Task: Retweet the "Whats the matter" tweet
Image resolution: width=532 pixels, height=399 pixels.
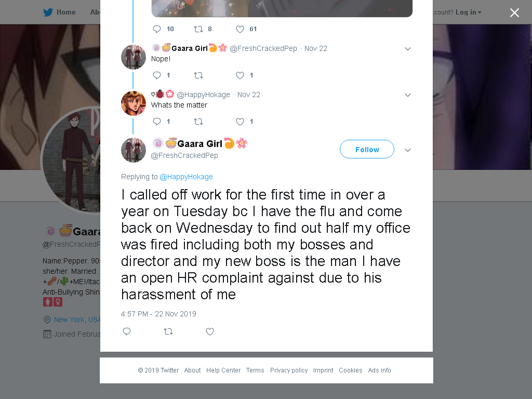Action: [x=198, y=122]
